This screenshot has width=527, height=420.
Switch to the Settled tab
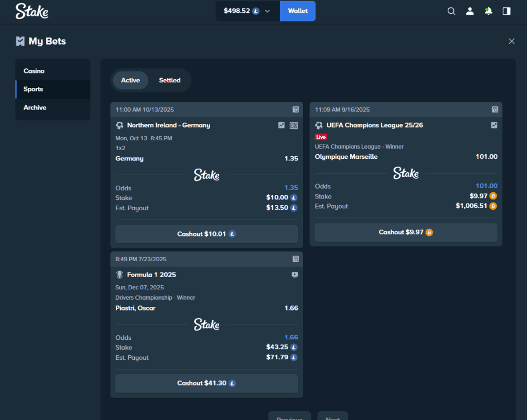click(169, 80)
